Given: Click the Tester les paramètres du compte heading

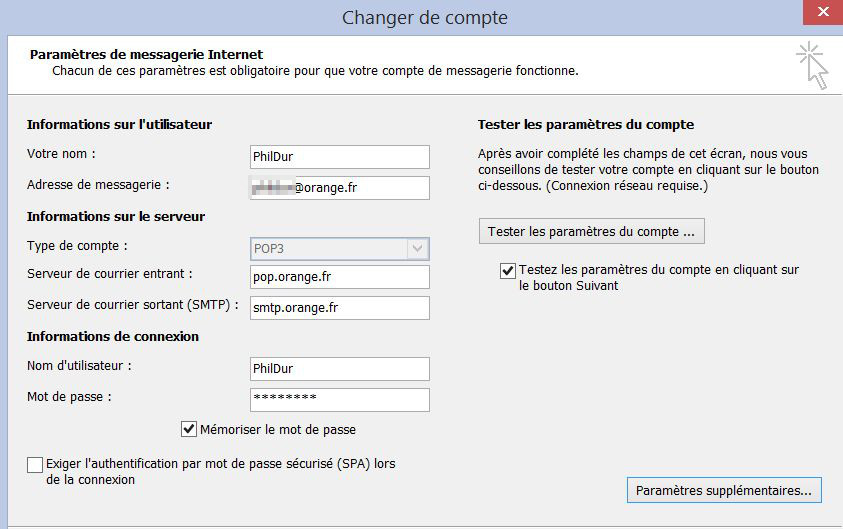Looking at the screenshot, I should click(x=585, y=124).
